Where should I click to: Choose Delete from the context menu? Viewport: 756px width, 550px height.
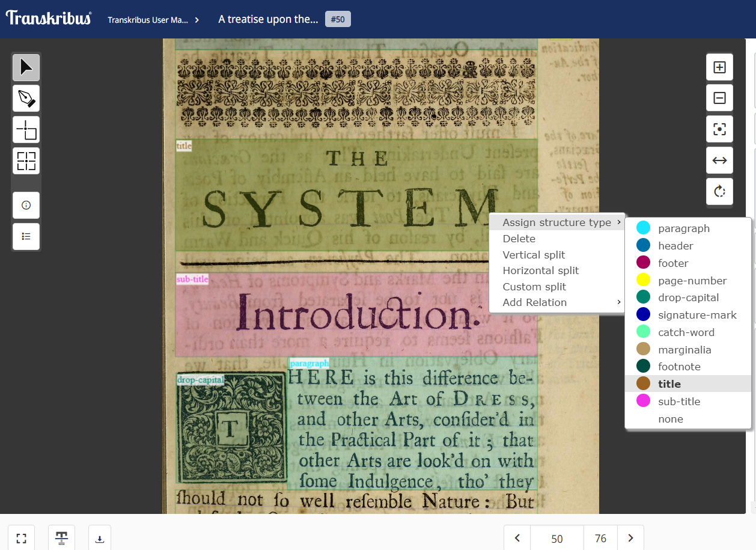[x=519, y=239]
